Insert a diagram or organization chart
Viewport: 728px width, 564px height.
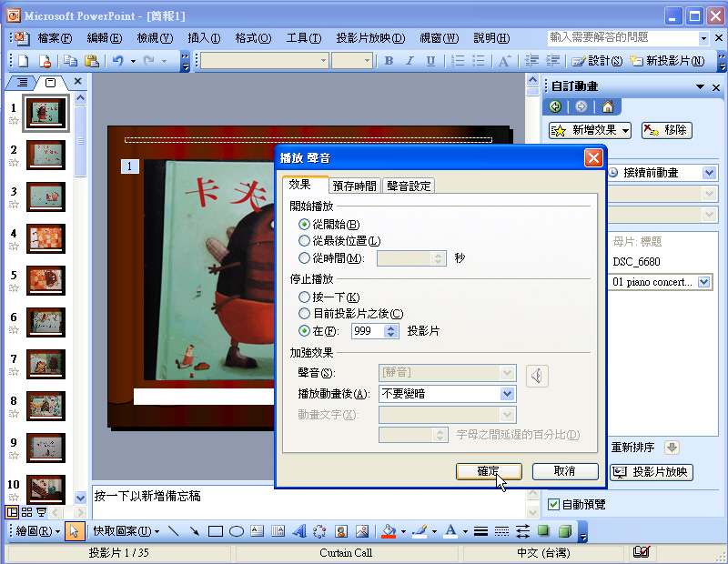[320, 531]
